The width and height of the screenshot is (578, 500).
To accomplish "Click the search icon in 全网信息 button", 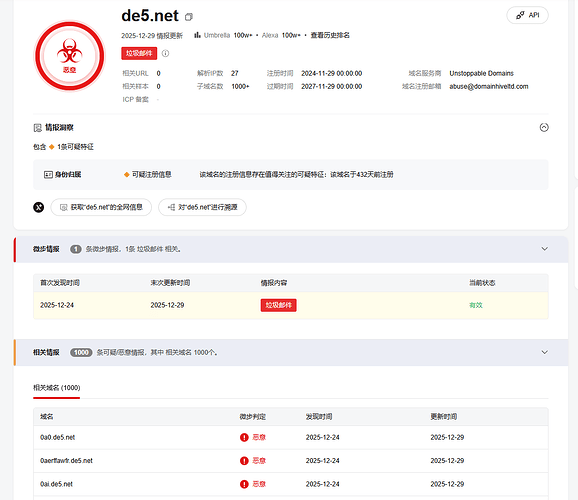I will pyautogui.click(x=63, y=207).
